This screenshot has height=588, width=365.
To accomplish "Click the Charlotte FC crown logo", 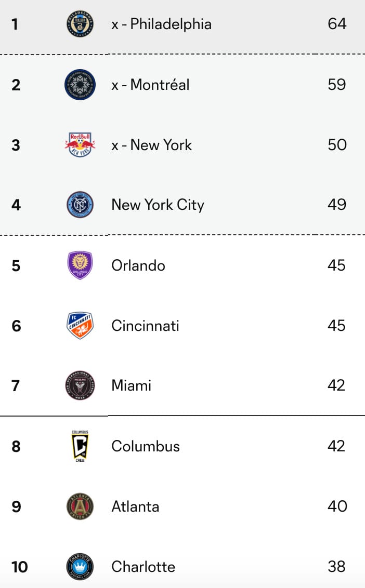I will [x=80, y=567].
